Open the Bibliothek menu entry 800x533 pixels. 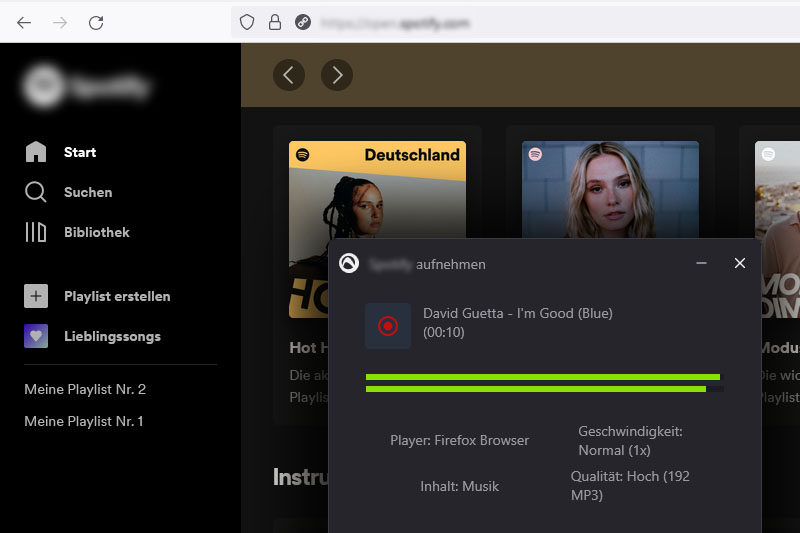pyautogui.click(x=97, y=232)
